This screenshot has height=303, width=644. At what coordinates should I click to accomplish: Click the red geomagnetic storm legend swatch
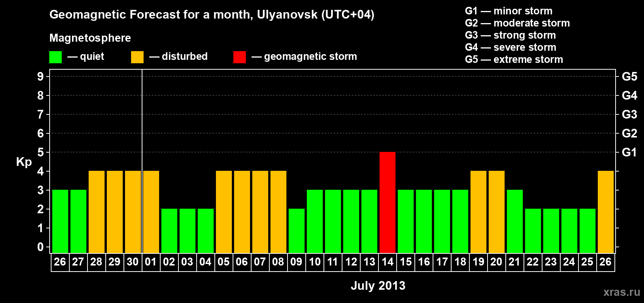pos(240,57)
